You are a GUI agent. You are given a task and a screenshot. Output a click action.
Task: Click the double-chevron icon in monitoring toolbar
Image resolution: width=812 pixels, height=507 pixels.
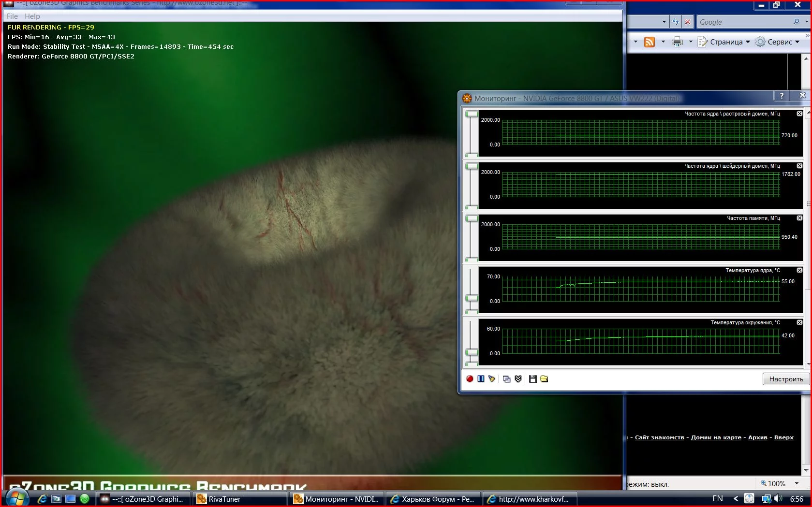[518, 379]
